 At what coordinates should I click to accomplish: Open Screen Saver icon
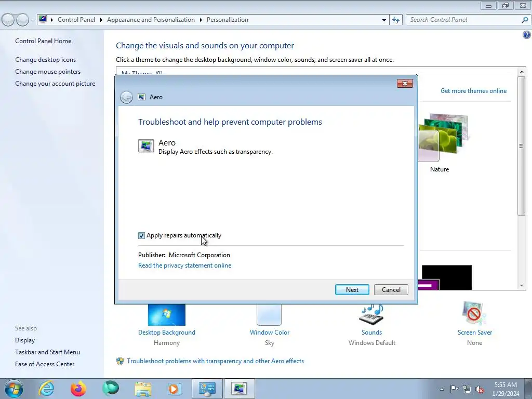coord(474,313)
